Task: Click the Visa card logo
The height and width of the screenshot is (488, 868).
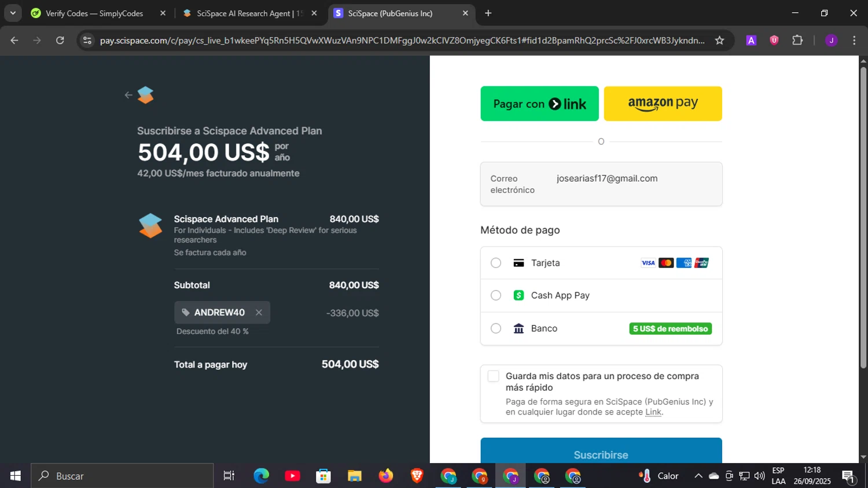Action: pyautogui.click(x=648, y=263)
